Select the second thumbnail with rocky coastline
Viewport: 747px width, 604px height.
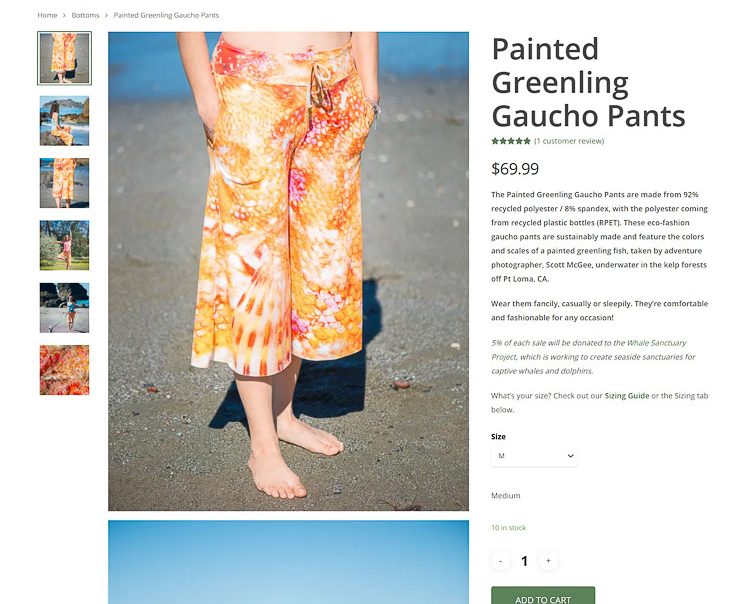pos(64,121)
